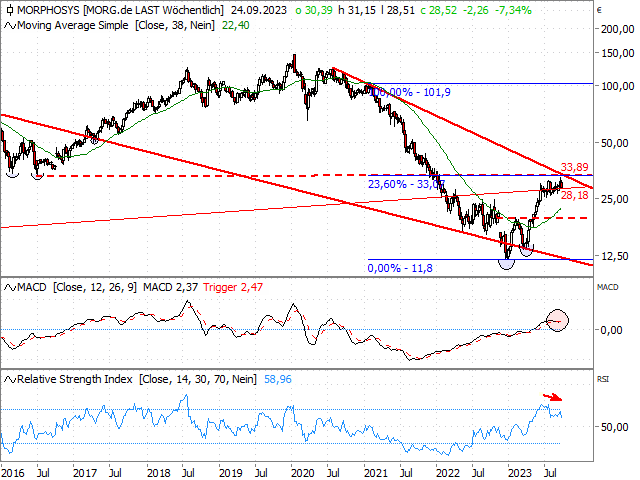
Task: Click the MACD 2,37 value
Action: click(x=171, y=287)
